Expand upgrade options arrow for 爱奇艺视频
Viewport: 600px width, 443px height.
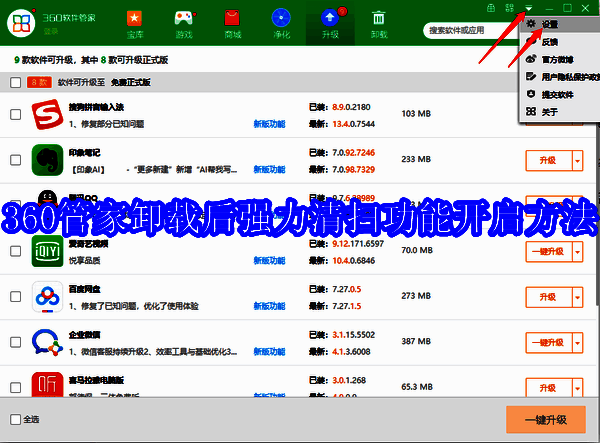pos(577,251)
